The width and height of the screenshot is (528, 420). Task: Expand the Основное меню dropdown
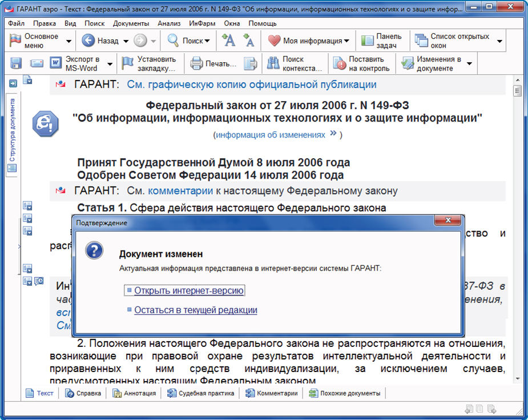68,41
